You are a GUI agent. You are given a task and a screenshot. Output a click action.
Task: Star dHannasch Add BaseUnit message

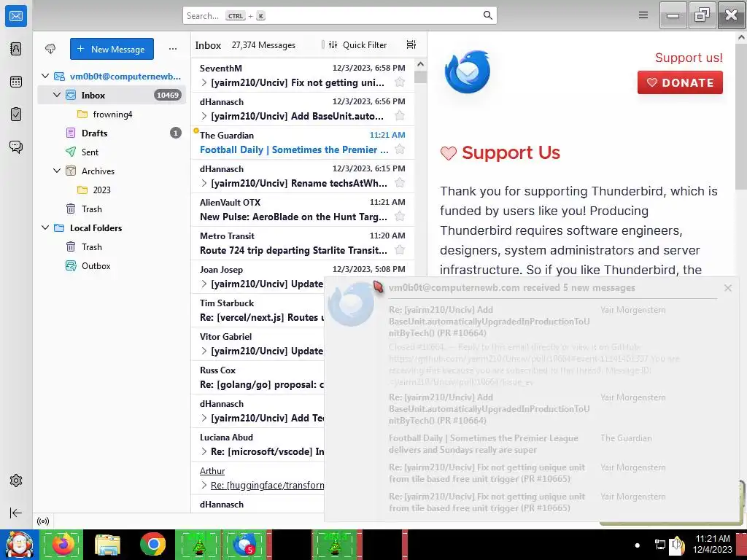tap(400, 116)
